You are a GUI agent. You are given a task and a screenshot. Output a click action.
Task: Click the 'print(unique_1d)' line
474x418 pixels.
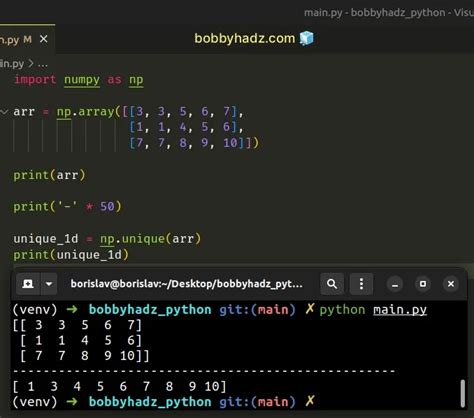tap(71, 255)
